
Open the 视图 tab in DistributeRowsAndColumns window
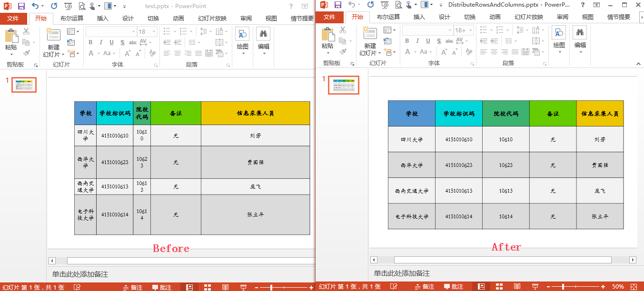587,17
